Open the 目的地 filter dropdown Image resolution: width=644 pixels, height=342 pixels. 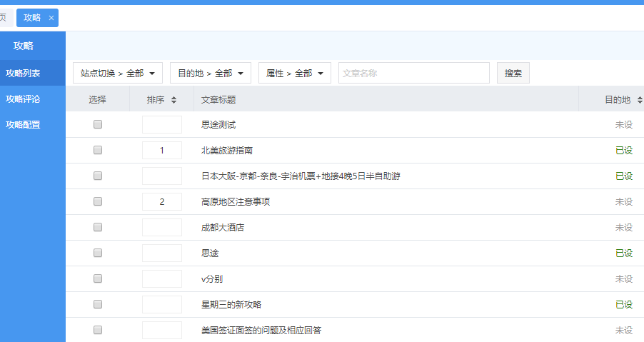click(211, 73)
